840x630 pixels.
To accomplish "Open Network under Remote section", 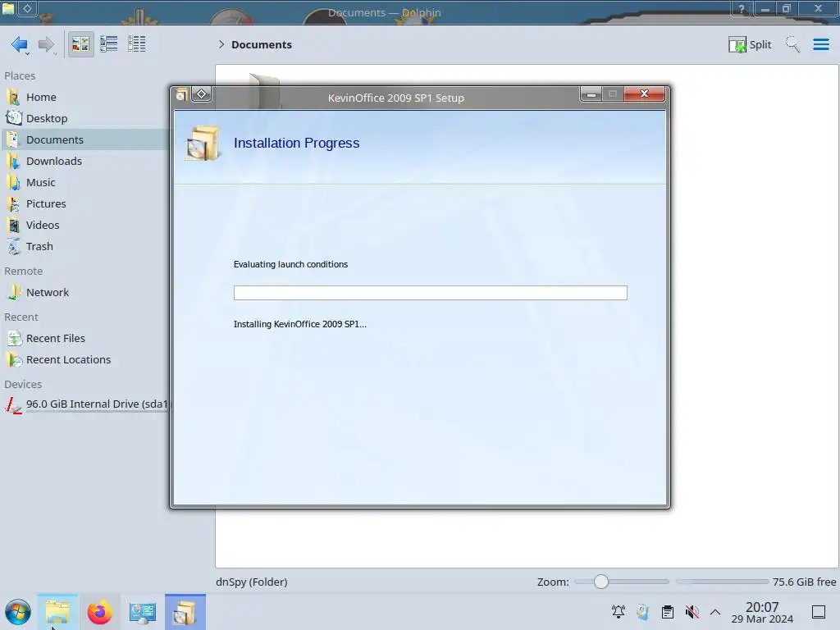I will (x=85, y=293).
